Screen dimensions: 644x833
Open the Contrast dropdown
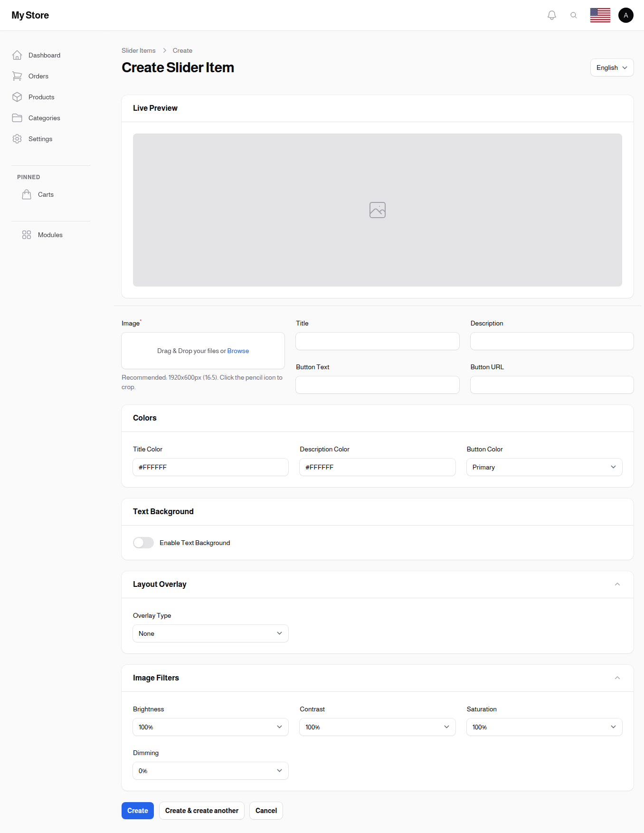(377, 727)
